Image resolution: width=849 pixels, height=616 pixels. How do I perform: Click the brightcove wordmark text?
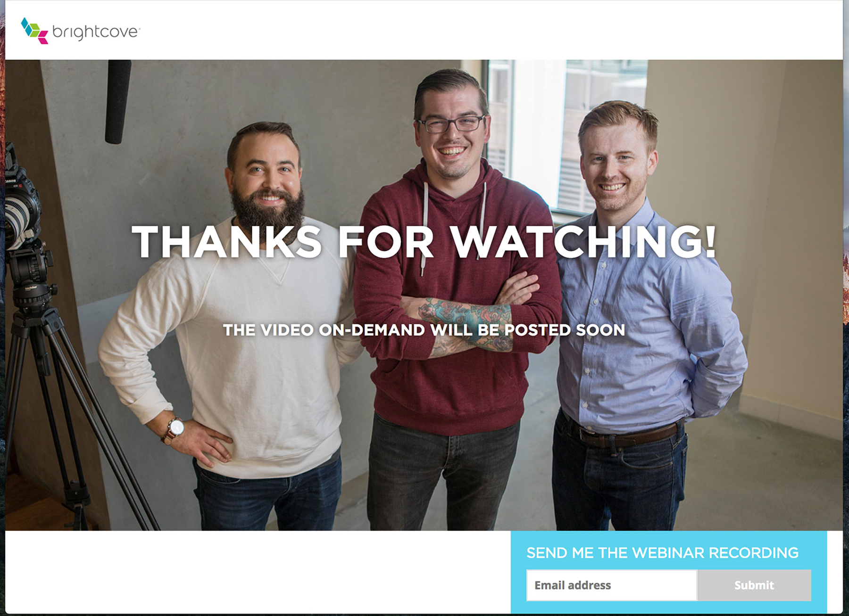pos(96,32)
